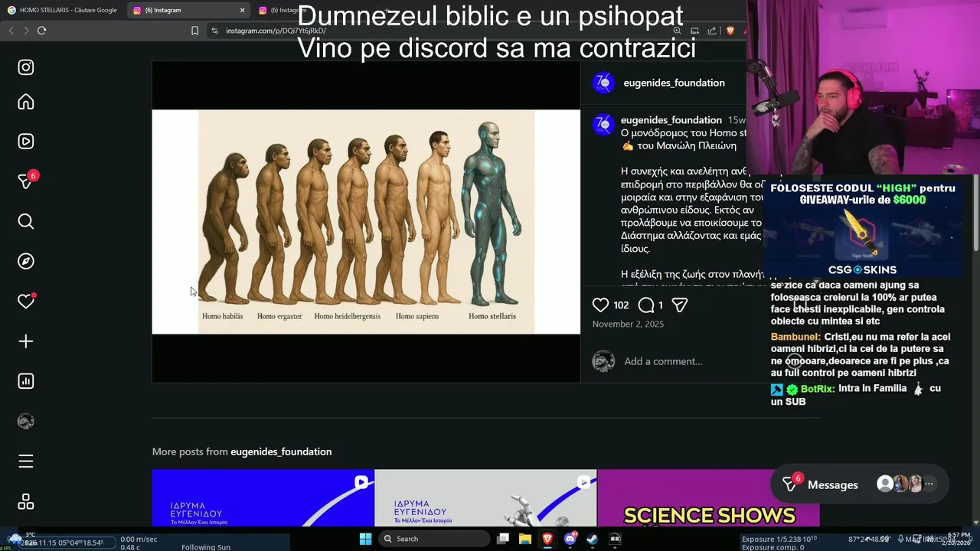This screenshot has height=551, width=980.
Task: Click commenter avatar beside Add a comment
Action: pos(603,361)
